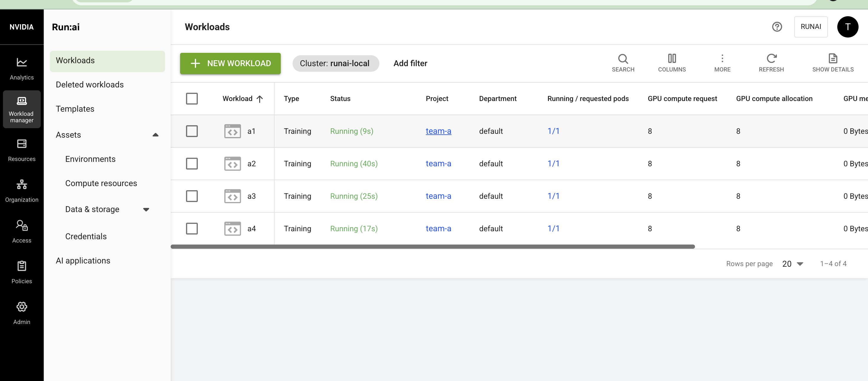The width and height of the screenshot is (868, 381).
Task: Open the Analytics section in the sidebar
Action: [x=22, y=69]
